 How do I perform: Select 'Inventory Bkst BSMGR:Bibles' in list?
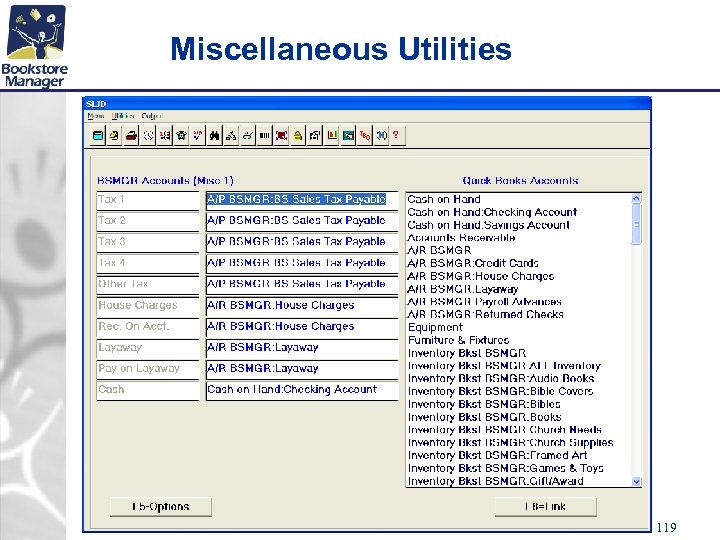point(484,404)
